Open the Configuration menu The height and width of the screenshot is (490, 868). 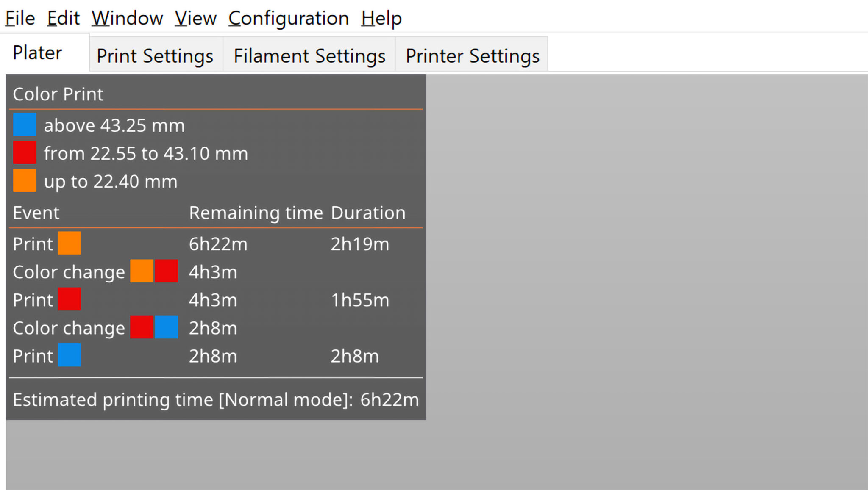[289, 18]
